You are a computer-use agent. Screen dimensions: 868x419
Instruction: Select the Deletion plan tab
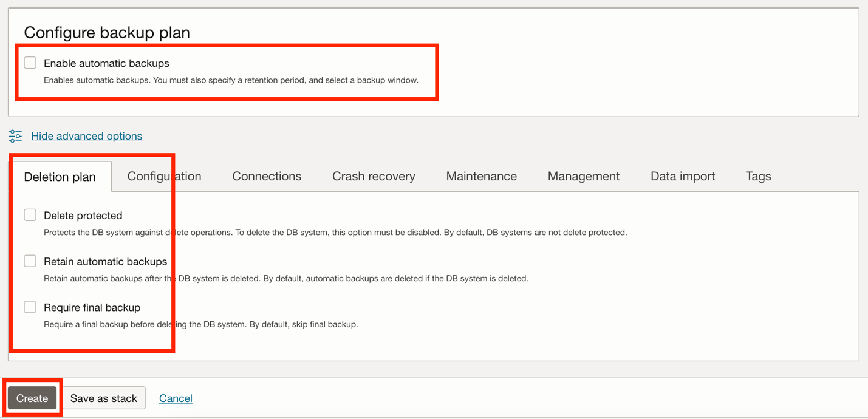(60, 176)
